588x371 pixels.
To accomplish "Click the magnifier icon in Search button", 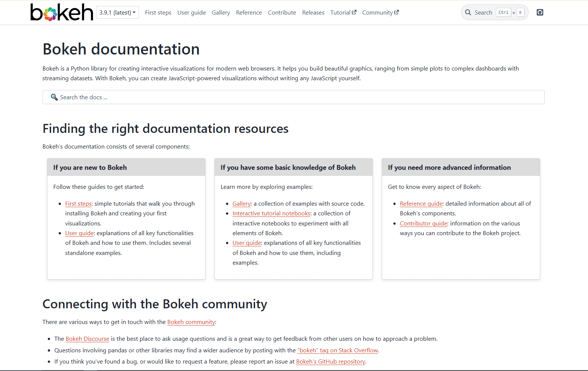I will tap(468, 12).
